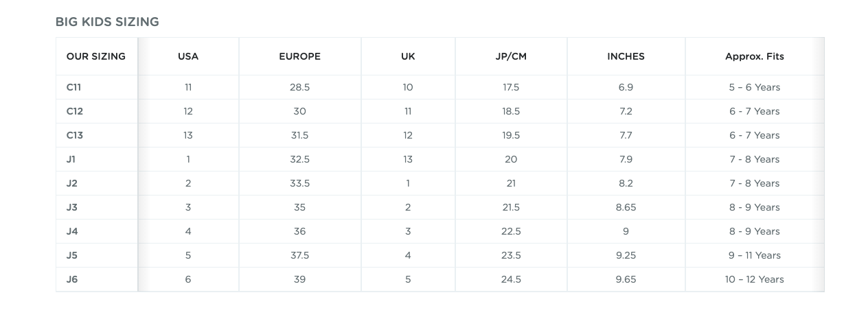The image size is (868, 319).
Task: Click the C12 size row label
Action: (75, 111)
